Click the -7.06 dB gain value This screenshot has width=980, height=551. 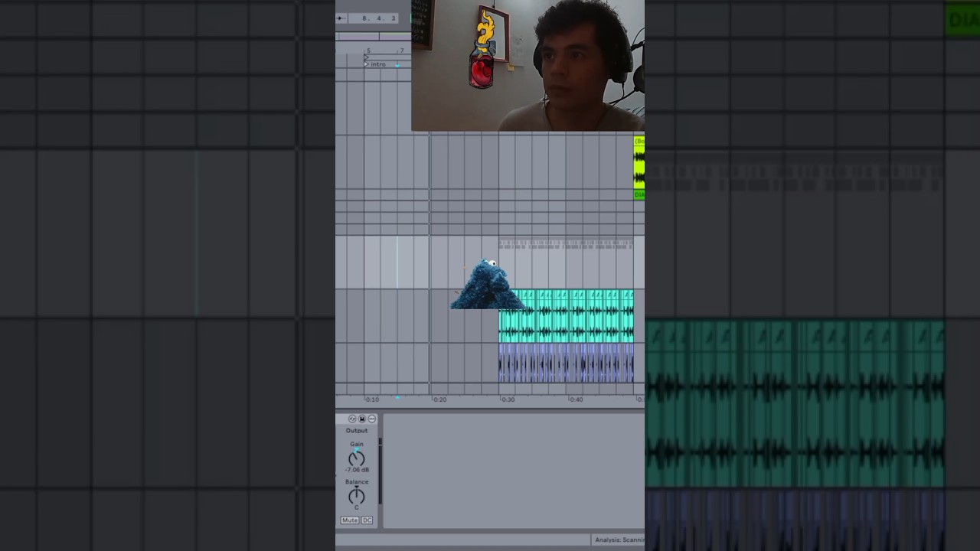point(357,470)
